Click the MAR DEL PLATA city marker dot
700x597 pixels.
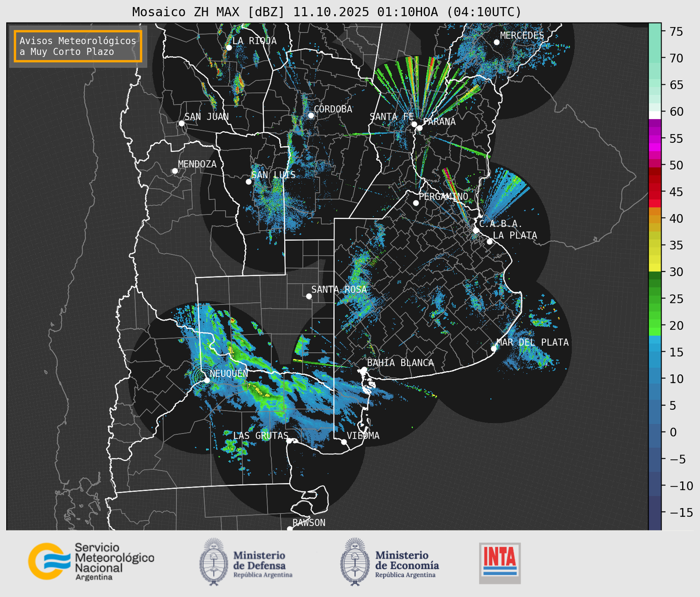494,349
